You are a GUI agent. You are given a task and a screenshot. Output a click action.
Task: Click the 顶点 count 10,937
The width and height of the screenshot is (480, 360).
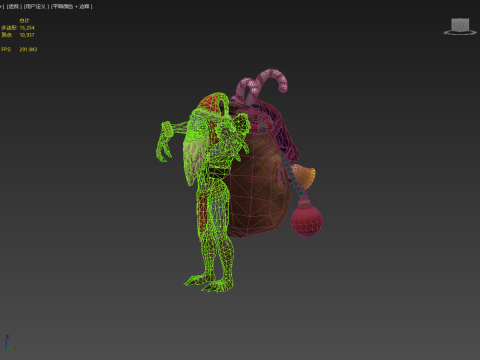[x=27, y=35]
